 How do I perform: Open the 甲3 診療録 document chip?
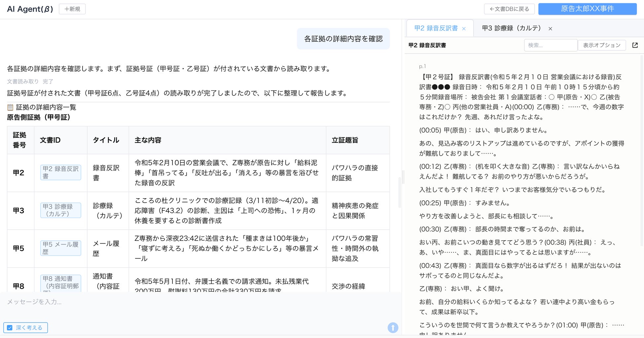(x=61, y=210)
